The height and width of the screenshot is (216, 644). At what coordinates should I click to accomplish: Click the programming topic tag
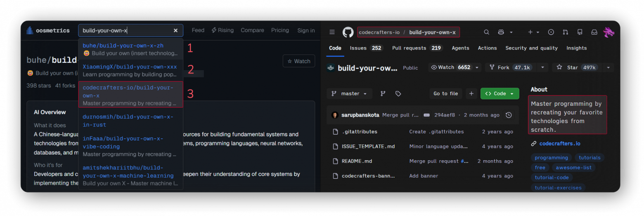coord(551,158)
